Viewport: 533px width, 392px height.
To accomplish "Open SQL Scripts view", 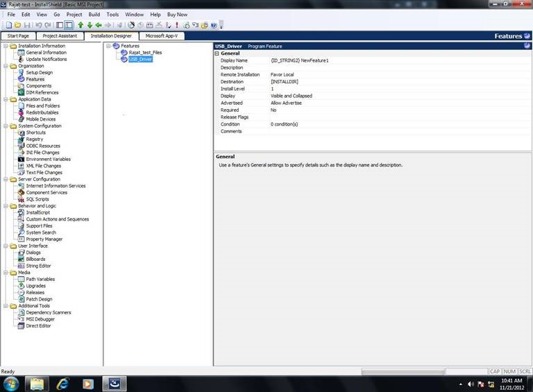I will point(37,199).
